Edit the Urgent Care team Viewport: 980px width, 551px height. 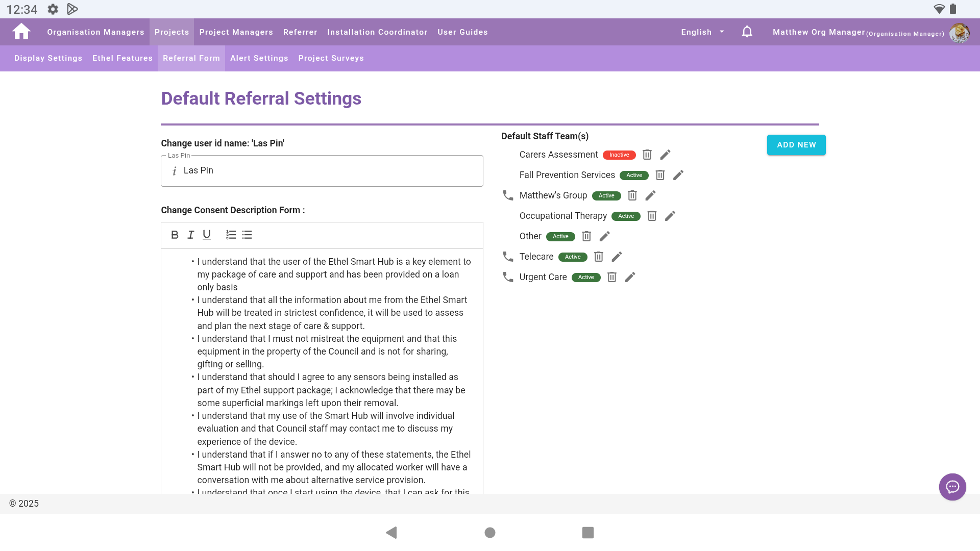[x=630, y=277]
